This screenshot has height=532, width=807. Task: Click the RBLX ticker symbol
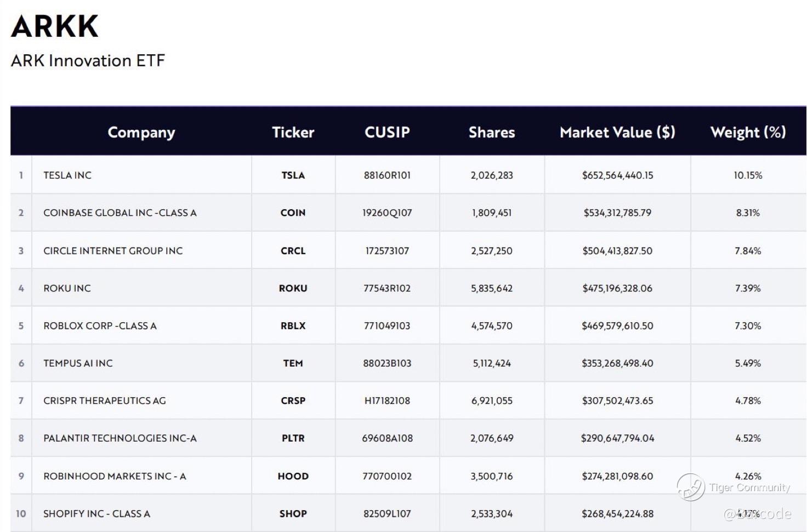pos(293,325)
